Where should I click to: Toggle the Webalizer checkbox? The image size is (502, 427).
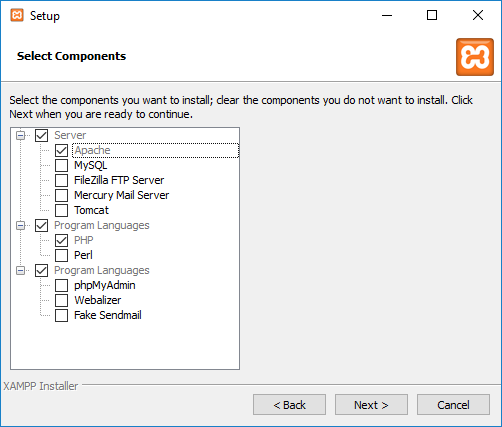[x=61, y=300]
